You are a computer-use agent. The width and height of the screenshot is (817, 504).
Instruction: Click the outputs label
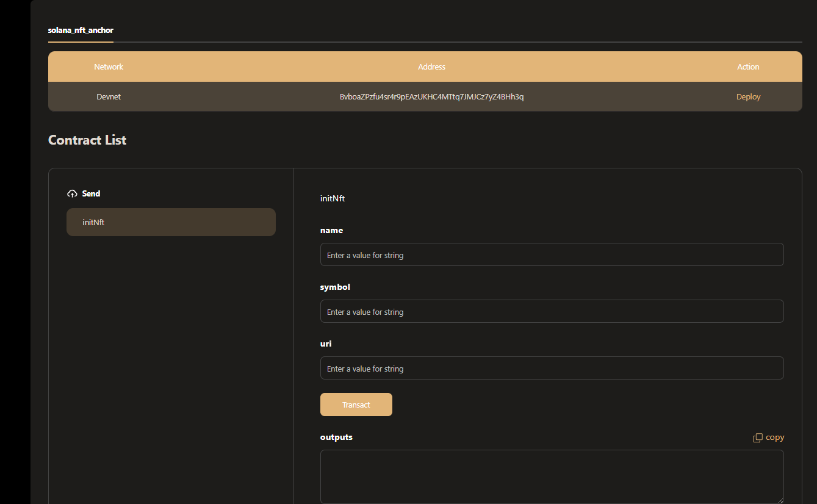[x=336, y=437]
